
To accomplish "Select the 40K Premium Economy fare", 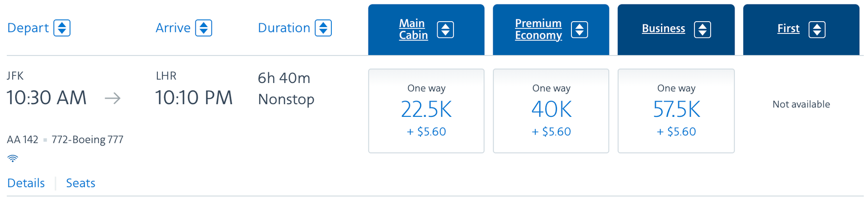I will pos(551,111).
